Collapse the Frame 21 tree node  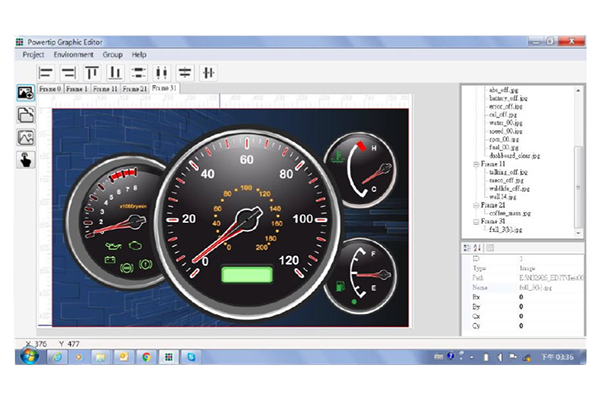click(476, 206)
